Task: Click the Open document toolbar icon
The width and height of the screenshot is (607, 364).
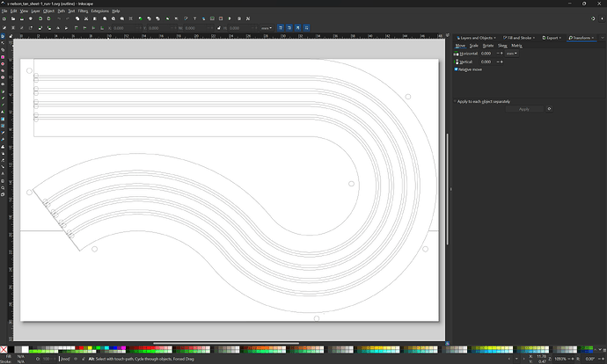Action: click(x=14, y=18)
